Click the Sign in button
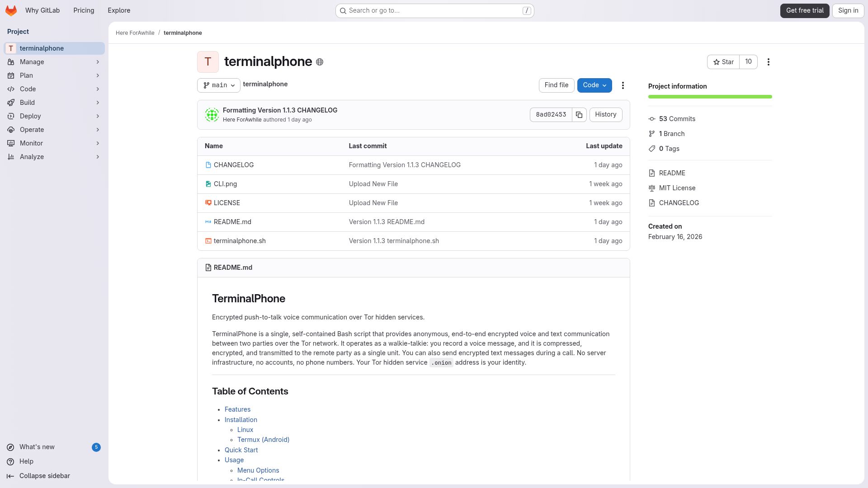868x488 pixels. [x=848, y=10]
